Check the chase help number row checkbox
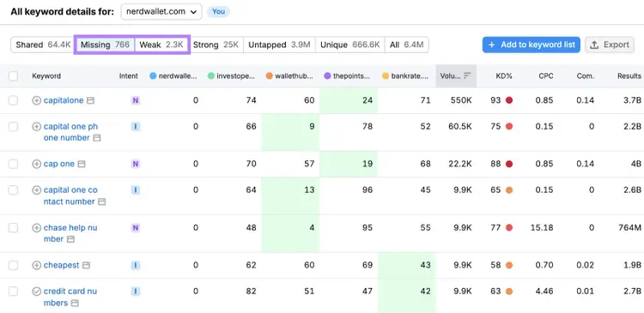Viewport: 644px width, 313px height. pos(13,227)
